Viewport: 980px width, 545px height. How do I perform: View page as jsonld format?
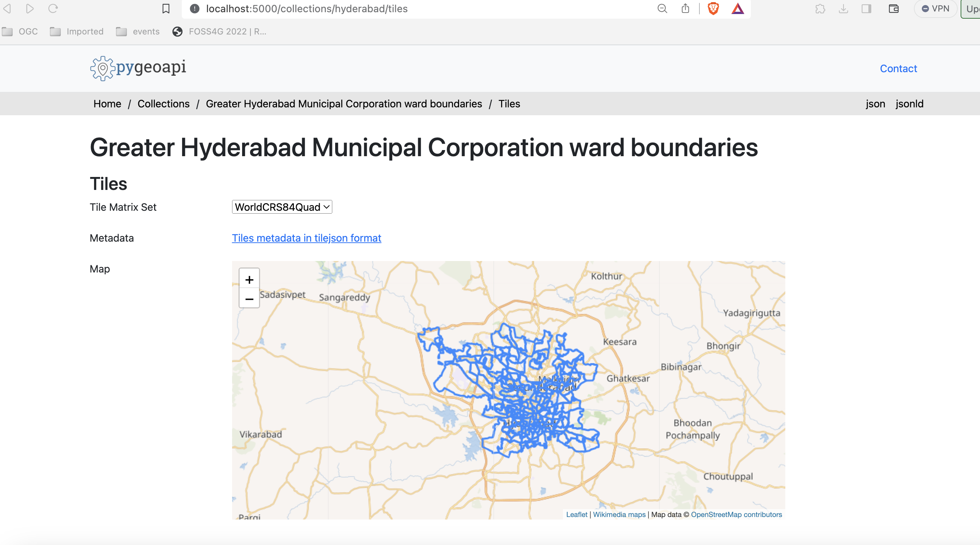[x=909, y=103]
